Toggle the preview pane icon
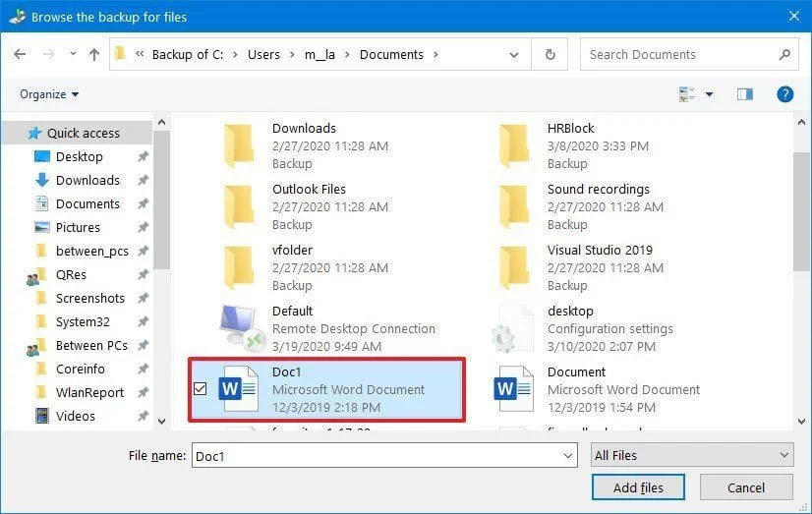The image size is (812, 514). click(x=744, y=94)
